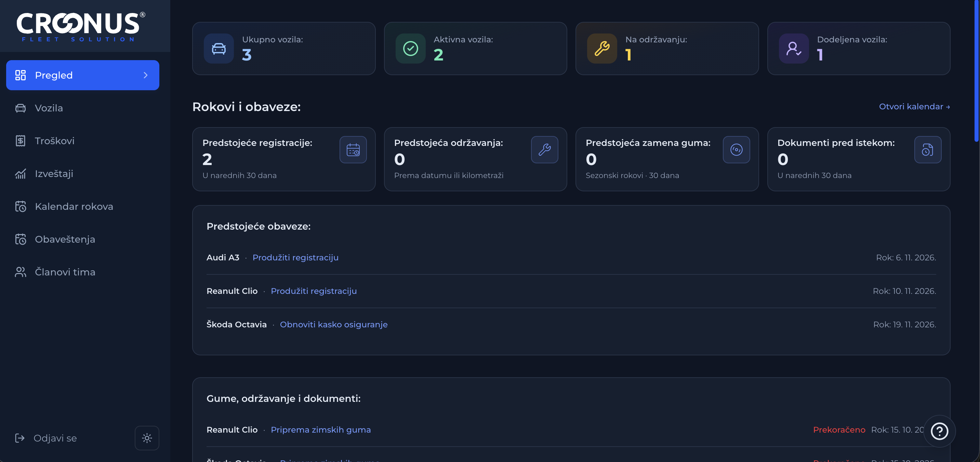The height and width of the screenshot is (462, 980).
Task: Click the deadline Rok: 10. 11. 2026.
Action: coord(904,291)
